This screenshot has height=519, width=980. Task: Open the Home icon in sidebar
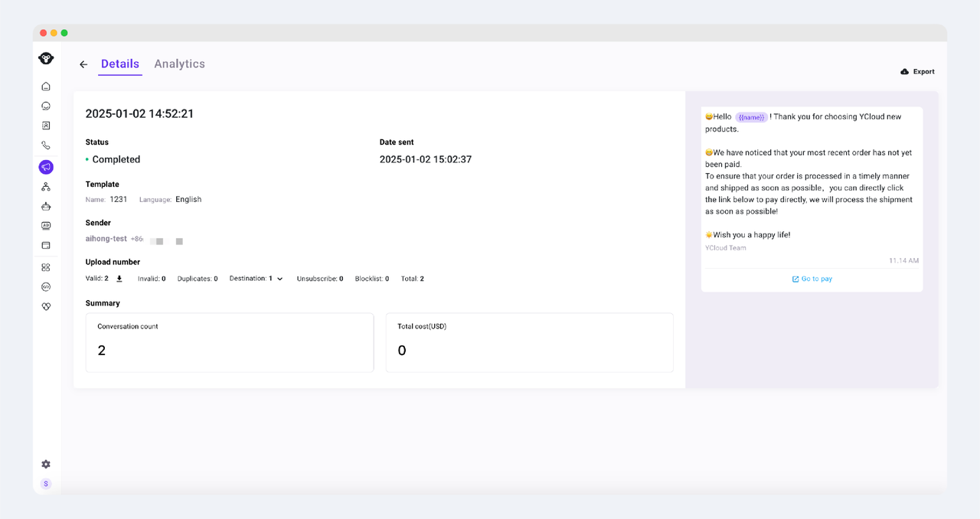click(46, 86)
